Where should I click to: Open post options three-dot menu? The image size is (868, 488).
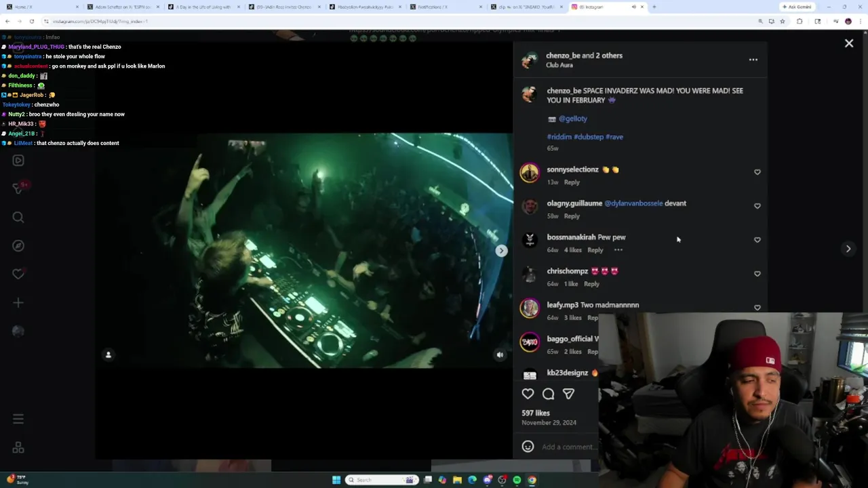pyautogui.click(x=753, y=60)
